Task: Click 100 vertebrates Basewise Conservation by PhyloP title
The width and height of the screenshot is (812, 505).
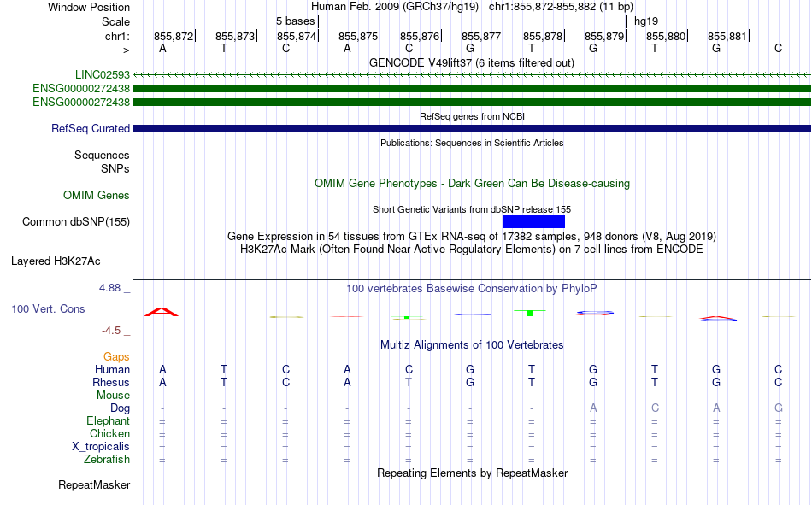Action: 472,289
